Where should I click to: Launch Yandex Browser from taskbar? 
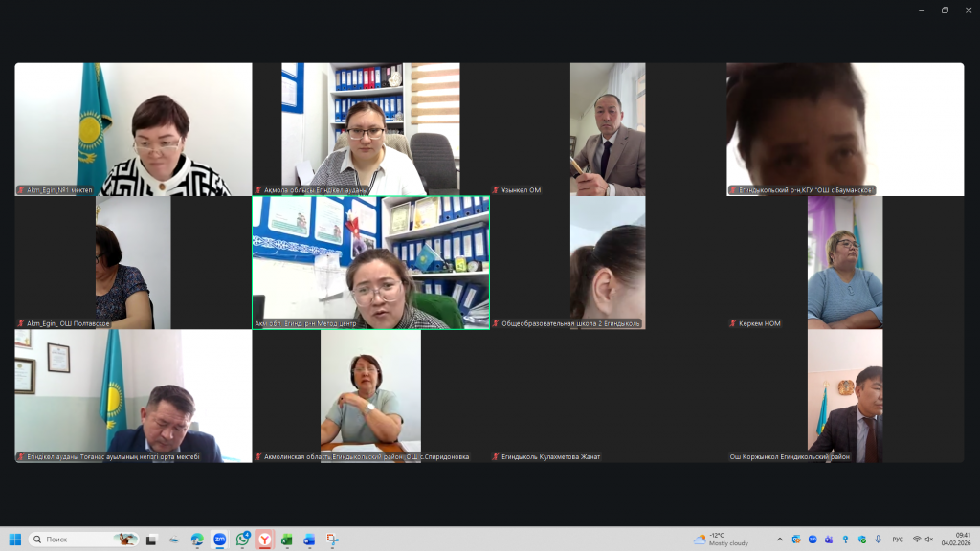click(x=264, y=540)
